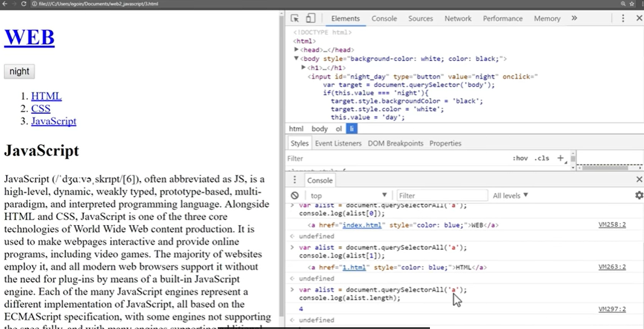Select li in the breadcrumb bar
The height and width of the screenshot is (329, 644).
point(351,129)
